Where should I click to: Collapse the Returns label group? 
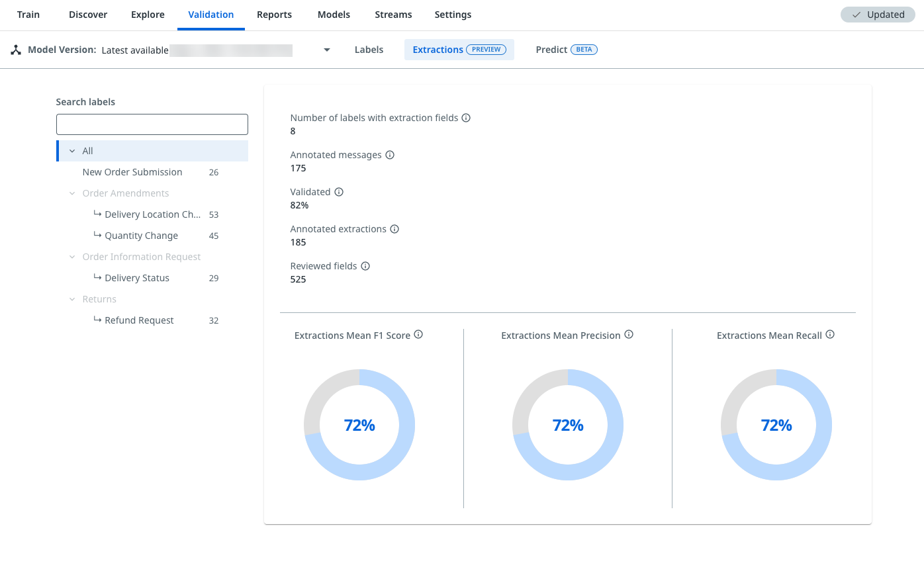pyautogui.click(x=72, y=298)
